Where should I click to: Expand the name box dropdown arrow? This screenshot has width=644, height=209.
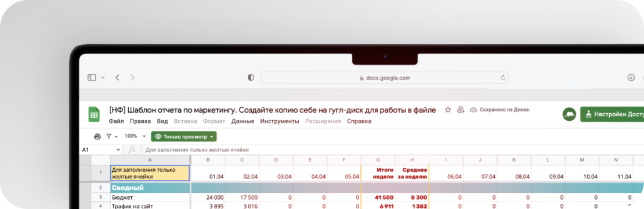[x=118, y=150]
